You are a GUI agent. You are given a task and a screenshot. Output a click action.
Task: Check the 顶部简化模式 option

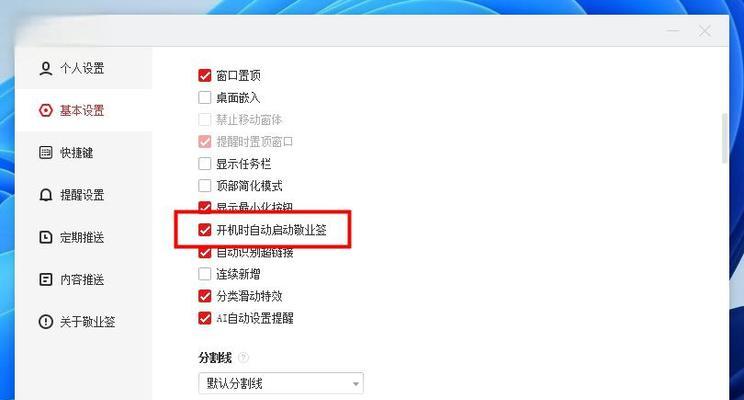[x=205, y=186]
